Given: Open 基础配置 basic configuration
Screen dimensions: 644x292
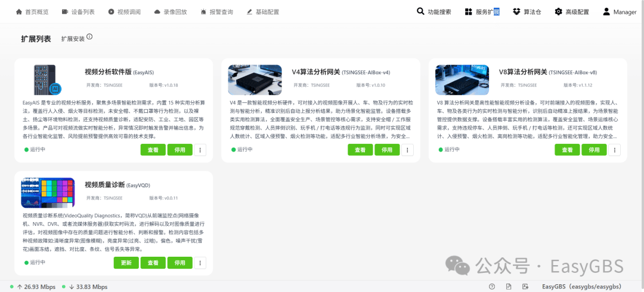Looking at the screenshot, I should (263, 12).
